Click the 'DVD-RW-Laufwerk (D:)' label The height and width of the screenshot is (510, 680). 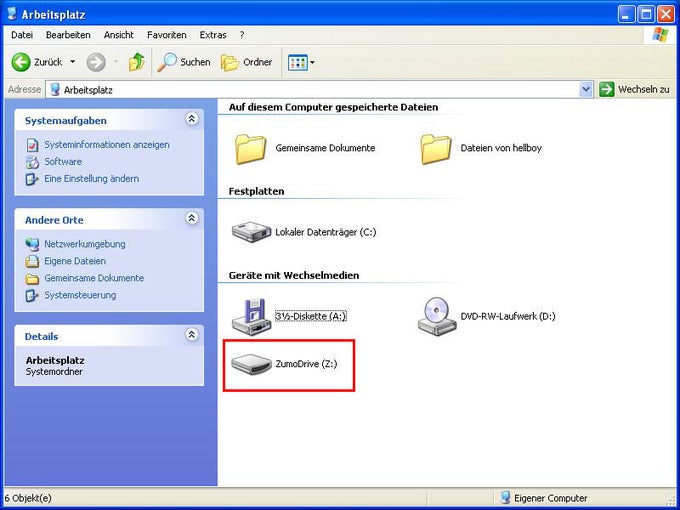[508, 316]
